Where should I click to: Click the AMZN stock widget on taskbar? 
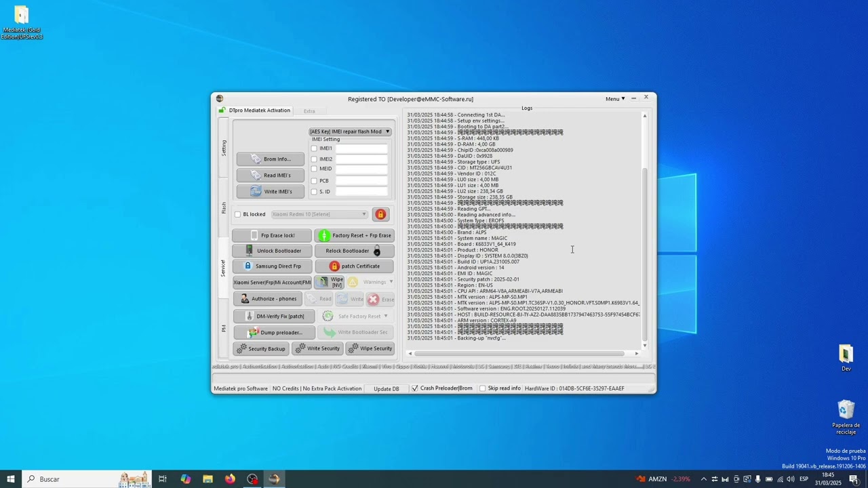point(663,479)
